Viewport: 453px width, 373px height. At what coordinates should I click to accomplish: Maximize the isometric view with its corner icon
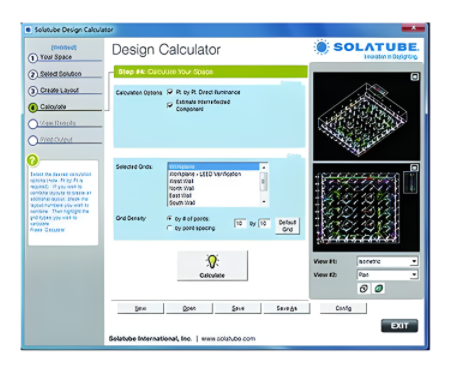tap(415, 77)
